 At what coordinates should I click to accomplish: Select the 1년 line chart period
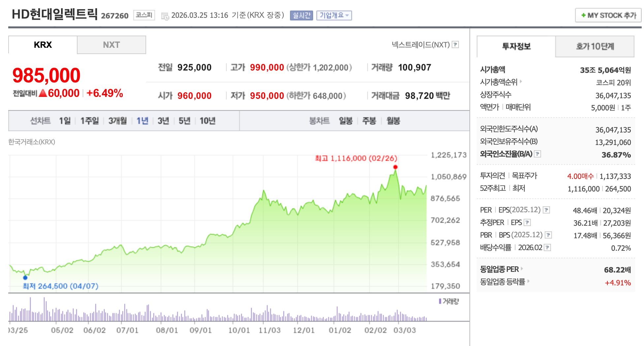pyautogui.click(x=143, y=121)
